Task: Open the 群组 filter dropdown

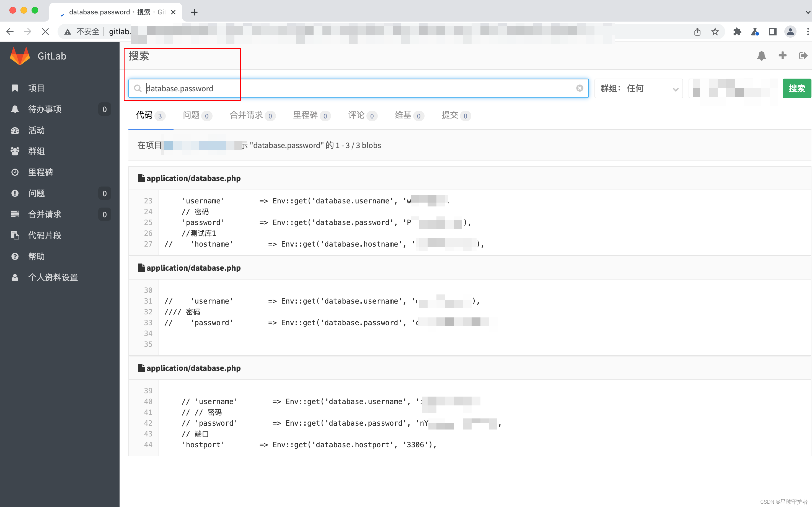Action: tap(638, 88)
